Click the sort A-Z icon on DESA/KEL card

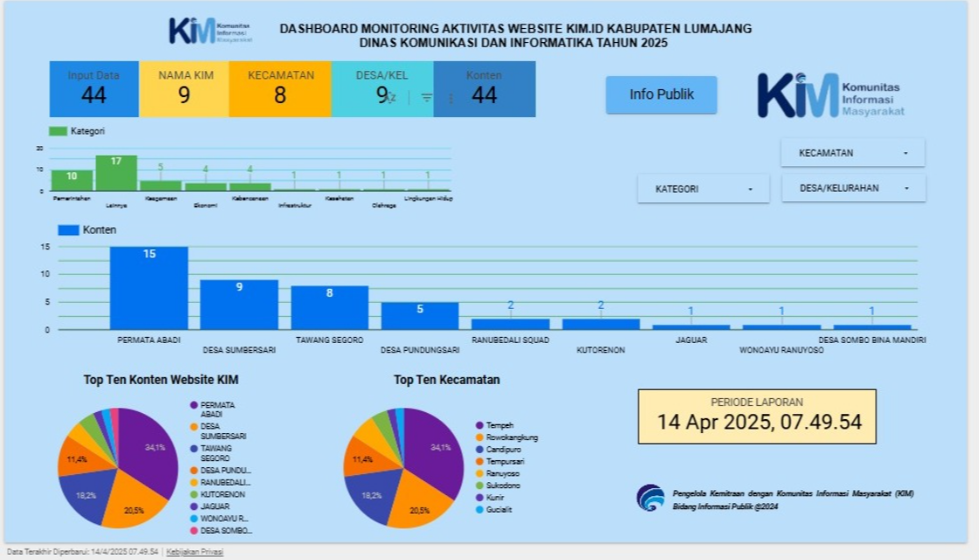pyautogui.click(x=391, y=98)
